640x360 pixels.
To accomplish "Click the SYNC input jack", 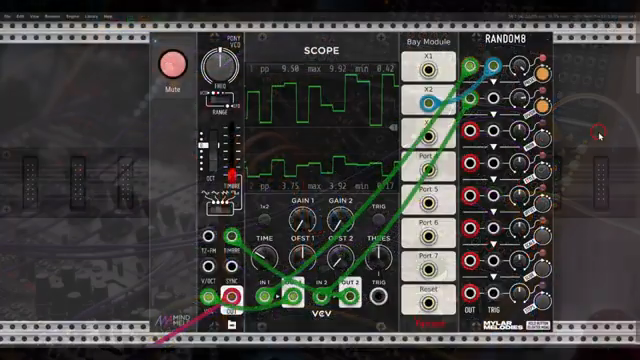I will tap(231, 267).
